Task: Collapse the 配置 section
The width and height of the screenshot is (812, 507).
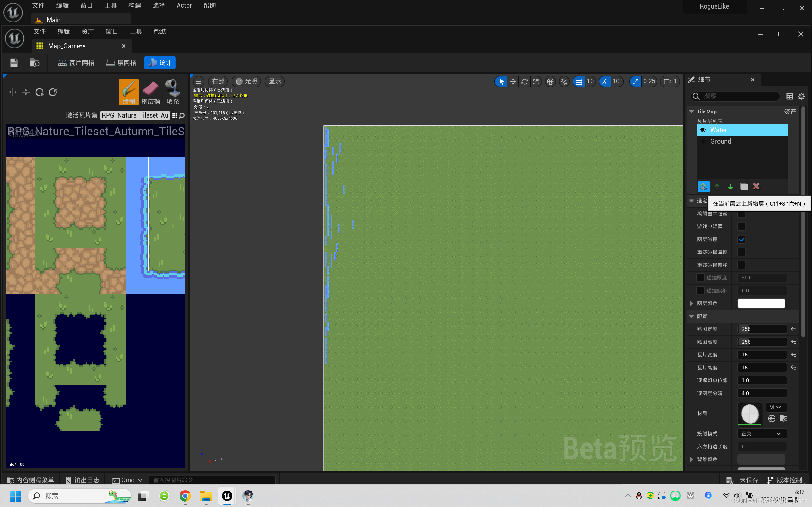Action: (691, 316)
